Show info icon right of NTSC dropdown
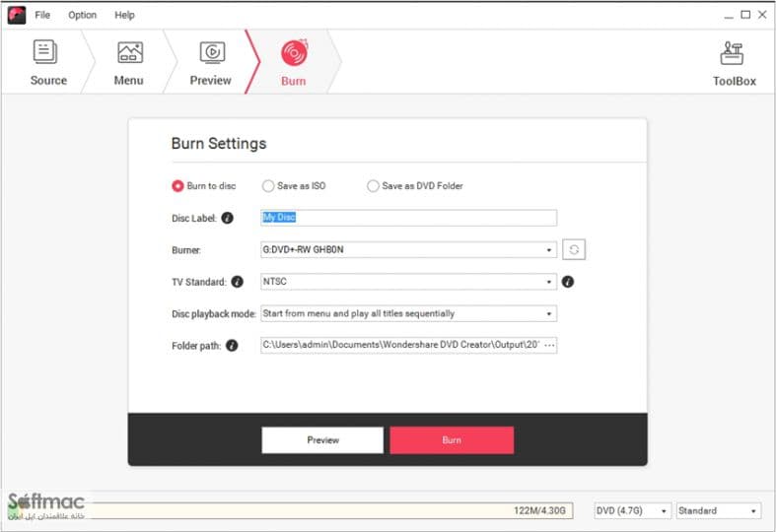776x532 pixels. click(568, 282)
